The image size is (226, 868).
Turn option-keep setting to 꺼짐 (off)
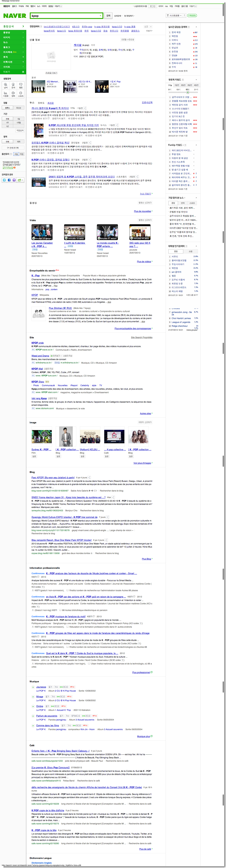coord(16,154)
